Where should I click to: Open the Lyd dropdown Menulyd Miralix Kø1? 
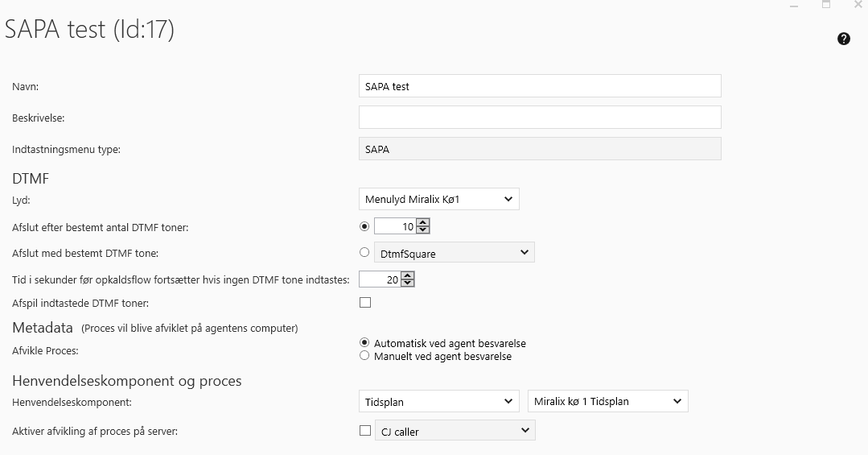pyautogui.click(x=438, y=199)
